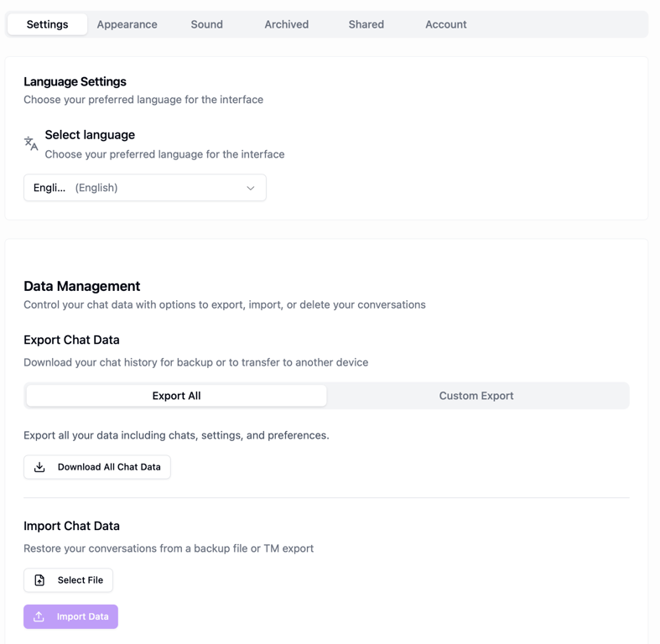This screenshot has width=660, height=644.
Task: View the Archived tab
Action: click(x=286, y=24)
